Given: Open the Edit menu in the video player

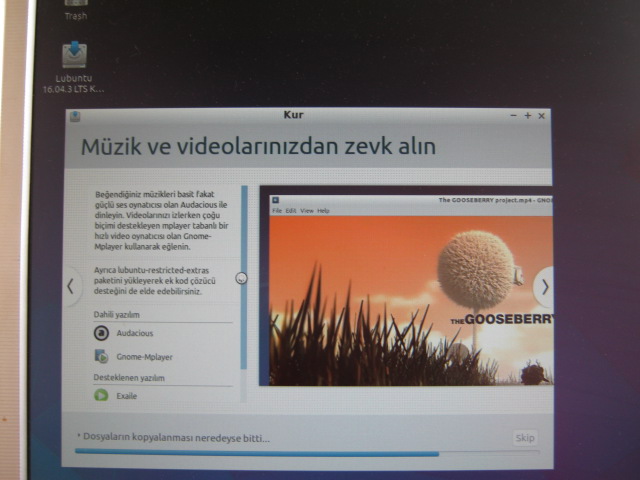Looking at the screenshot, I should tap(291, 211).
